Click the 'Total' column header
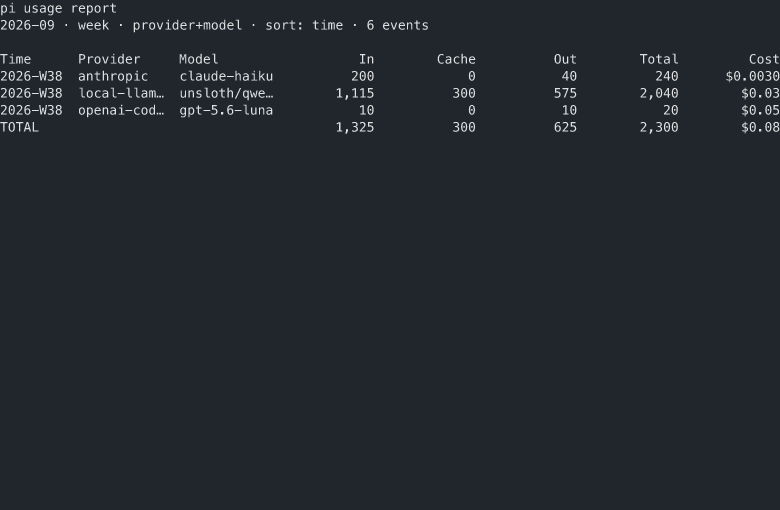This screenshot has height=510, width=780. [x=659, y=59]
